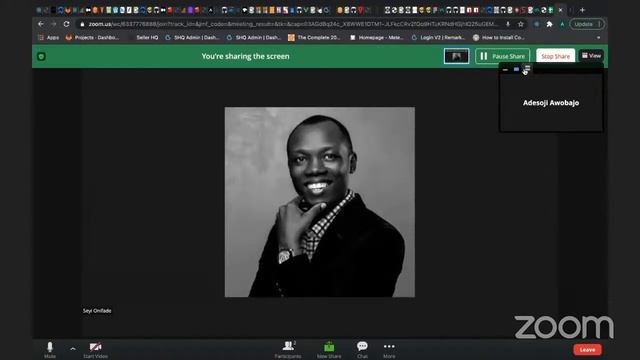Screen dimensions: 640x360
Task: Stop Share on the green bar
Action: tap(555, 56)
